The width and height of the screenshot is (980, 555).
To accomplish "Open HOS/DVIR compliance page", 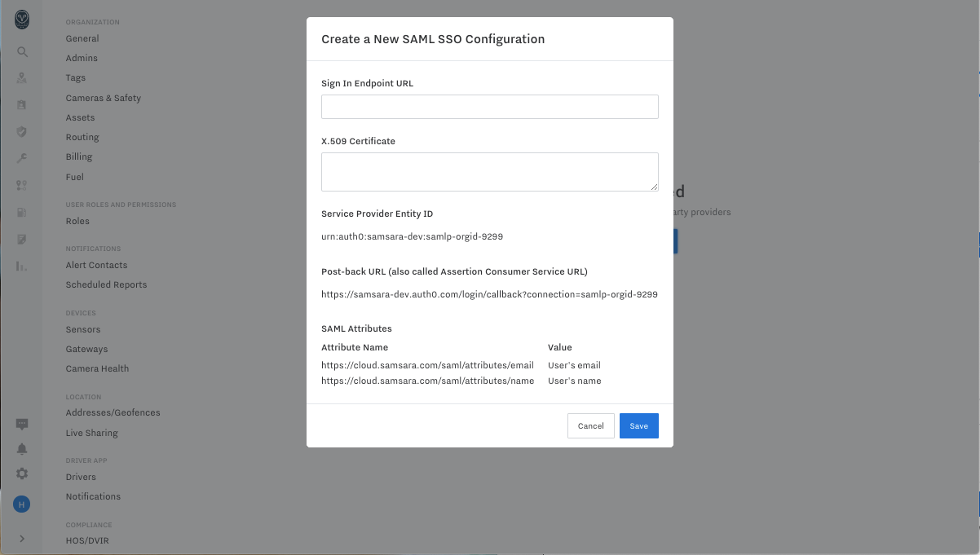I will click(87, 540).
